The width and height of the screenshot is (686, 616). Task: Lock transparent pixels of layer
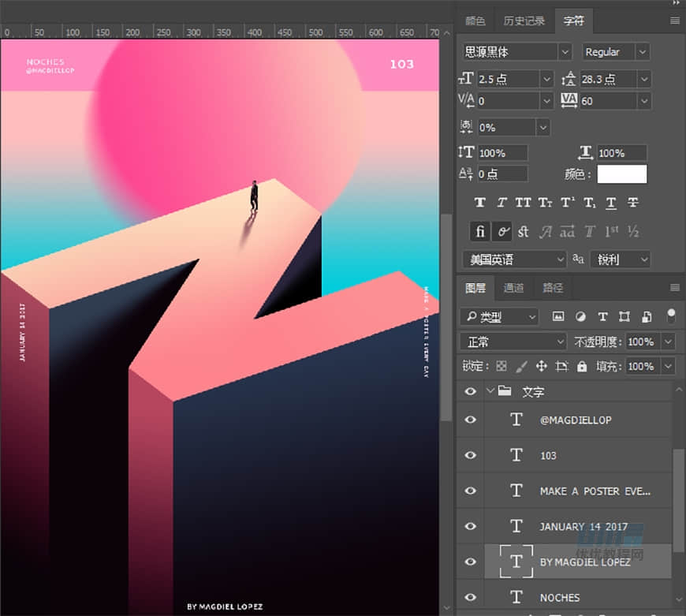500,367
